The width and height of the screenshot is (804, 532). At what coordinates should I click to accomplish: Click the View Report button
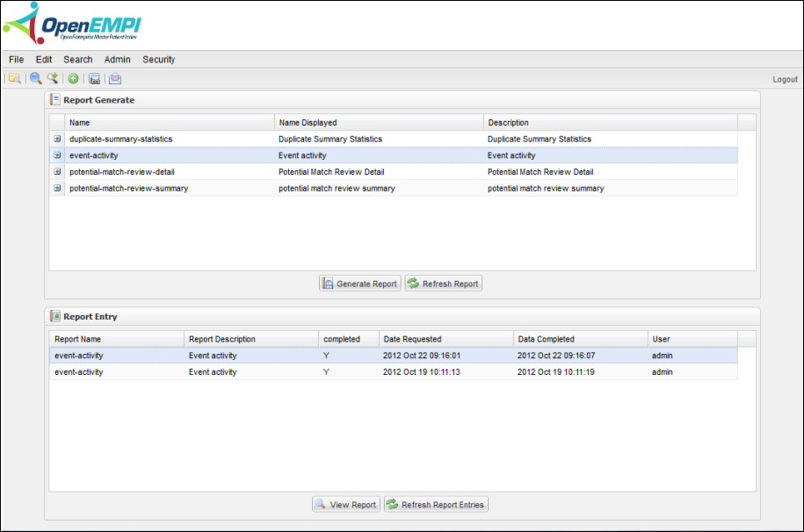pyautogui.click(x=346, y=504)
